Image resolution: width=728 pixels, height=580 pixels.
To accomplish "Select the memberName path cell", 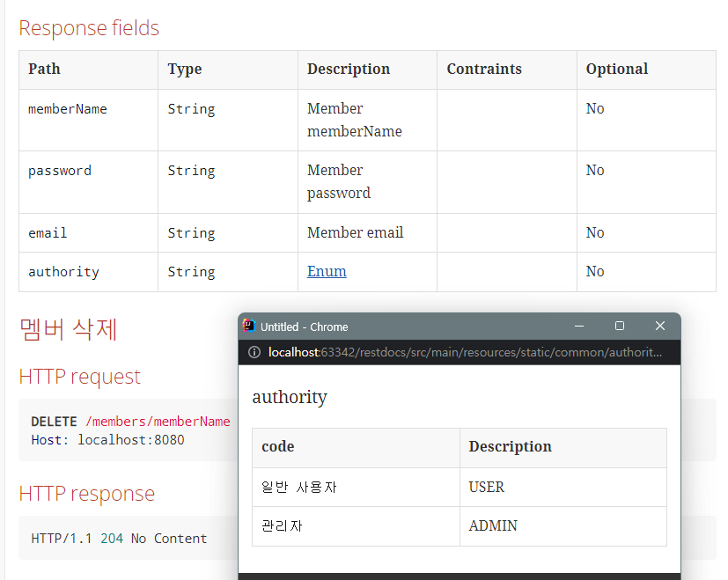I will point(68,110).
